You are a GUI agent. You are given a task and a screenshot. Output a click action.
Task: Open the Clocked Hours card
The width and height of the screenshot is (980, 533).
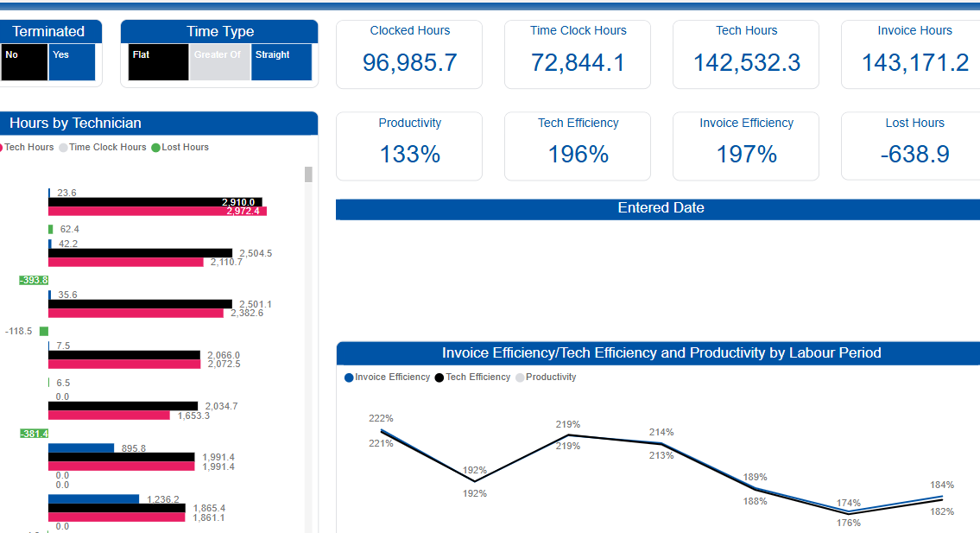coord(409,54)
